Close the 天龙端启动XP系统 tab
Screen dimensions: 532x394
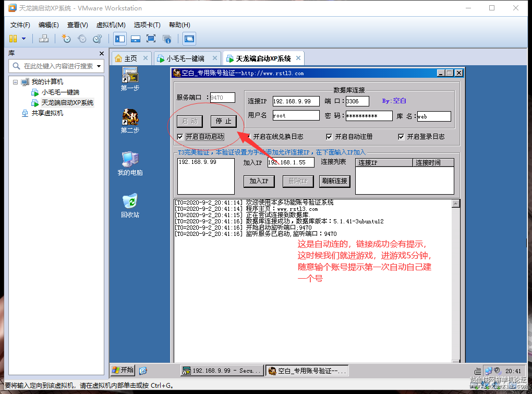coord(298,58)
